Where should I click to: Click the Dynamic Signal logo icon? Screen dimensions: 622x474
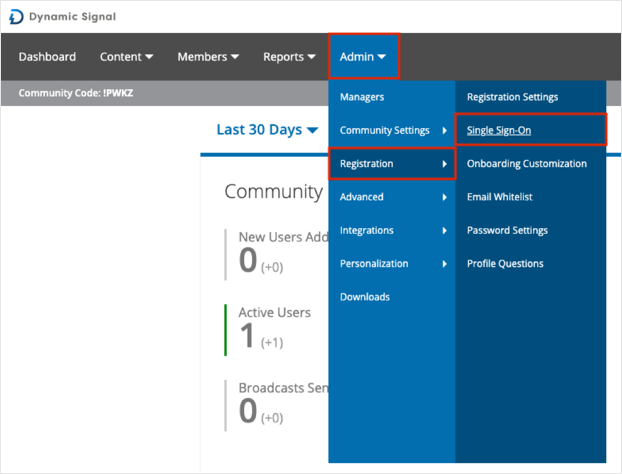point(16,16)
